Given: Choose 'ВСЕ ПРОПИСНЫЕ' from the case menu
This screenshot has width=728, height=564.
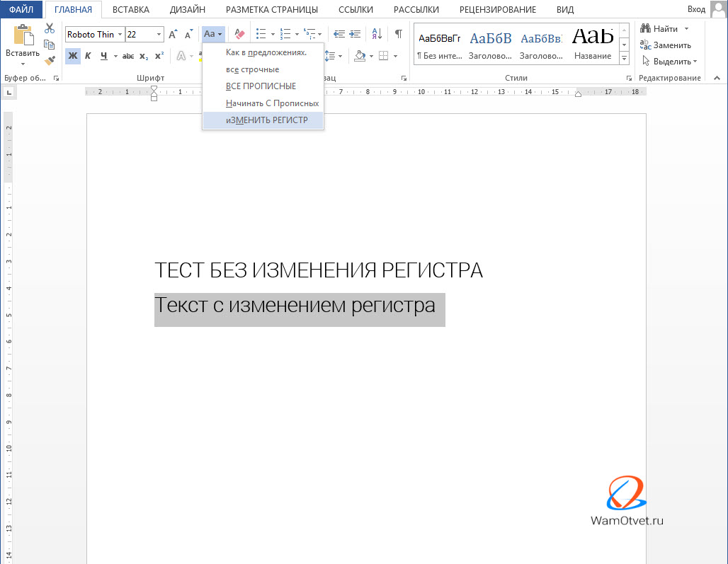Looking at the screenshot, I should point(261,86).
